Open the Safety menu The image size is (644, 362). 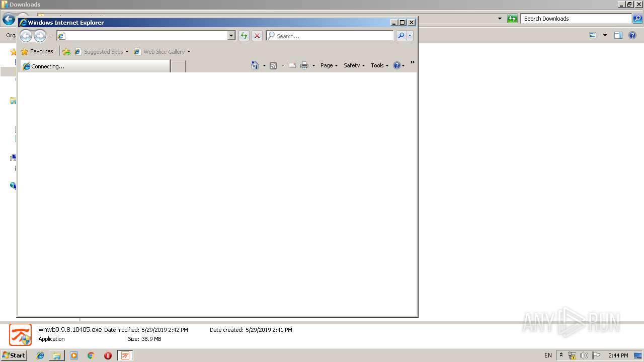coord(354,65)
